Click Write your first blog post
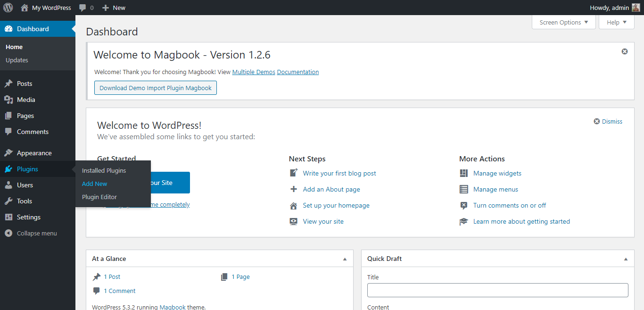 point(339,173)
